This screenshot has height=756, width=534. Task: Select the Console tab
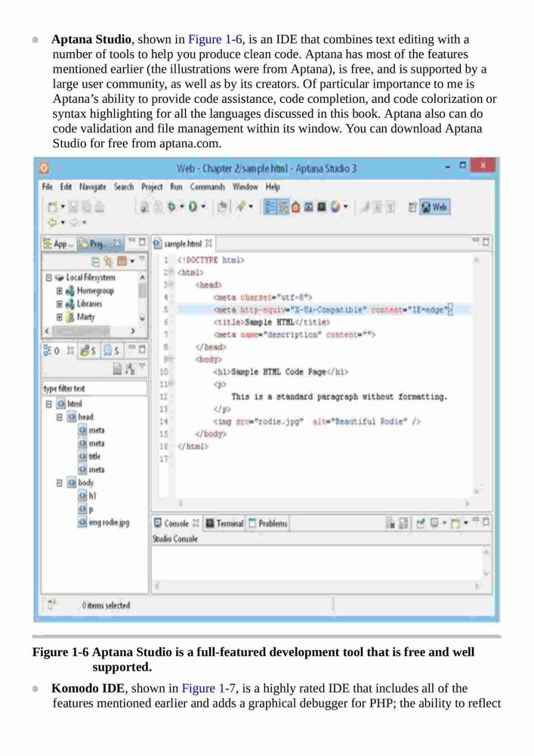tap(176, 523)
